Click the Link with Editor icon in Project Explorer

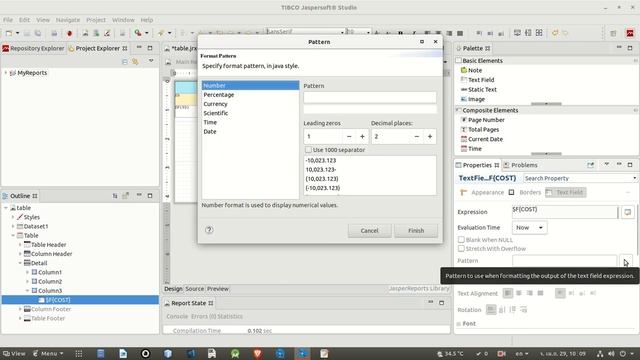[135, 61]
